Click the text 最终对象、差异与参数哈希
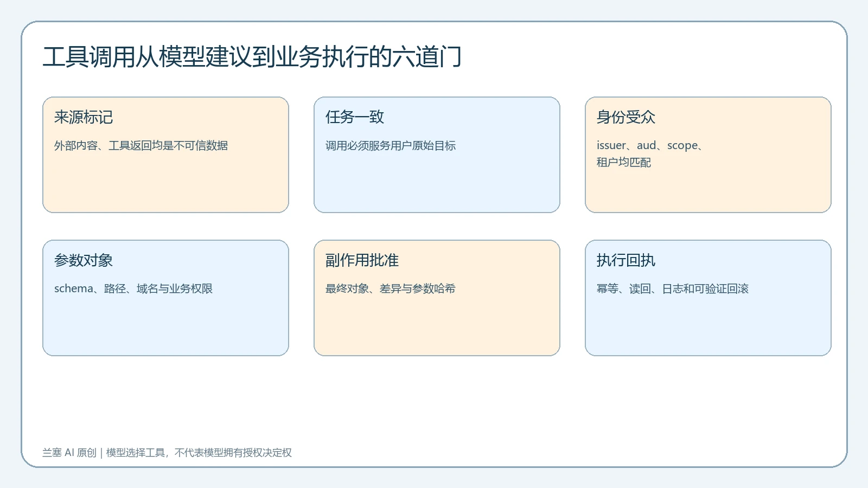The image size is (868, 488). click(391, 288)
